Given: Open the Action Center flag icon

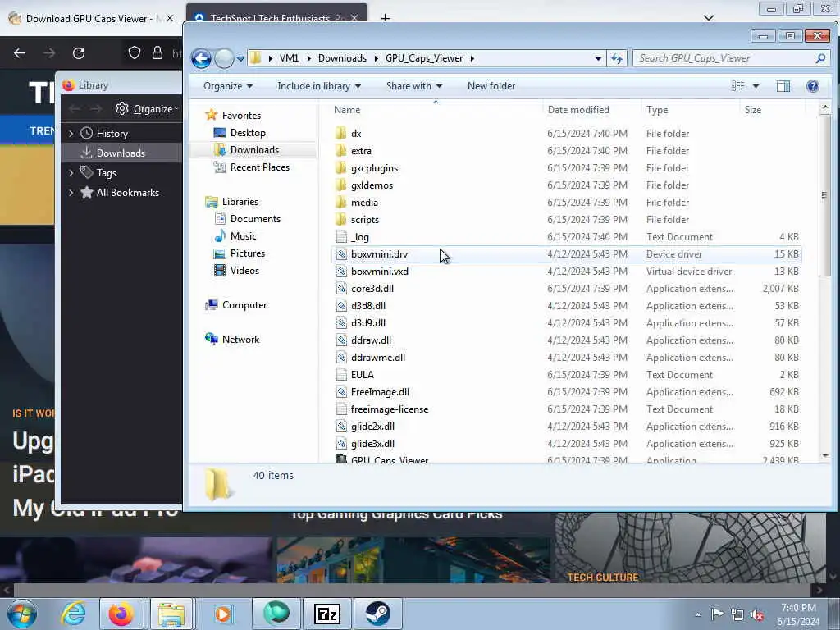Looking at the screenshot, I should (717, 614).
